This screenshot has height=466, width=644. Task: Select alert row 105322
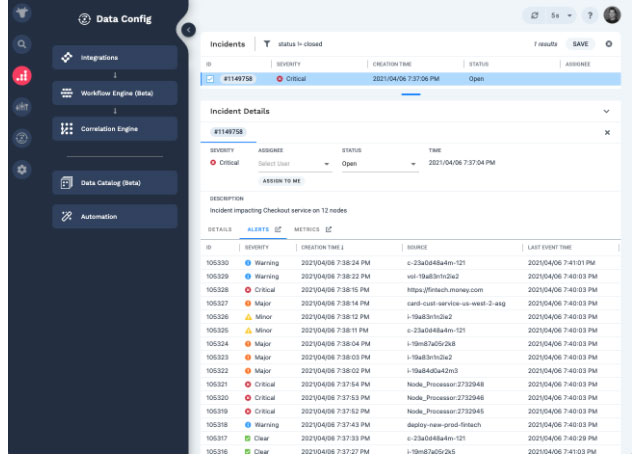click(411, 371)
